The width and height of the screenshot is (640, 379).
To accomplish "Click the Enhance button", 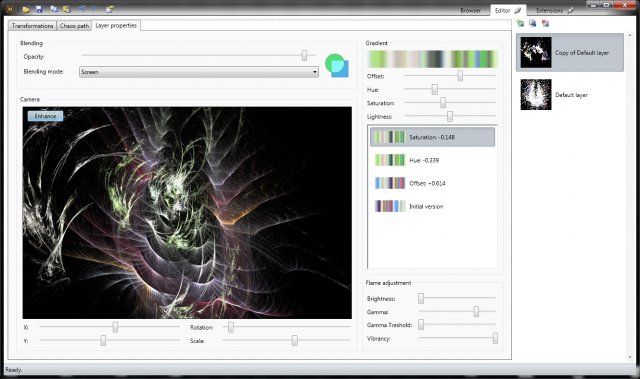I will [45, 116].
